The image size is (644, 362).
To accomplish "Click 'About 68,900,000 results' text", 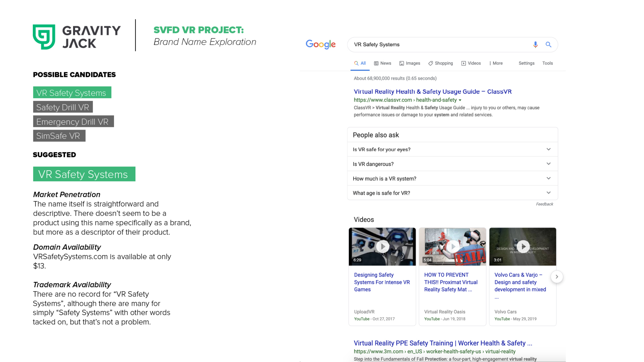I will [395, 78].
